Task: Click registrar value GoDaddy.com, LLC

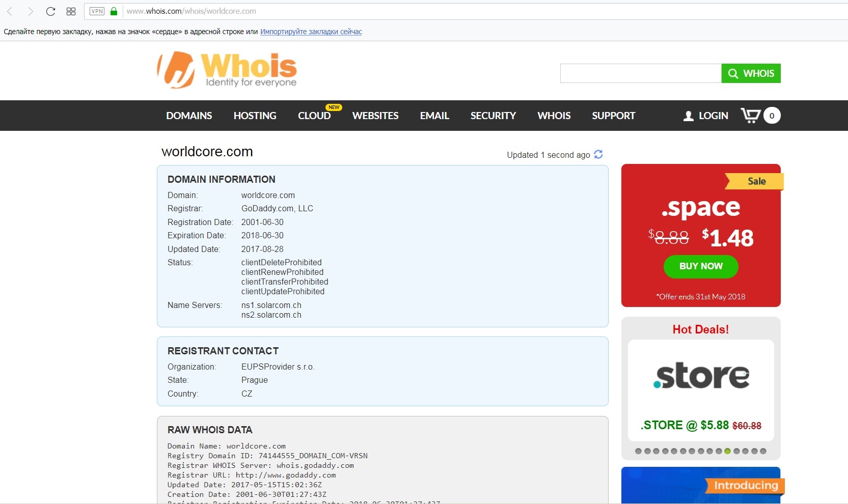Action: pyautogui.click(x=277, y=209)
